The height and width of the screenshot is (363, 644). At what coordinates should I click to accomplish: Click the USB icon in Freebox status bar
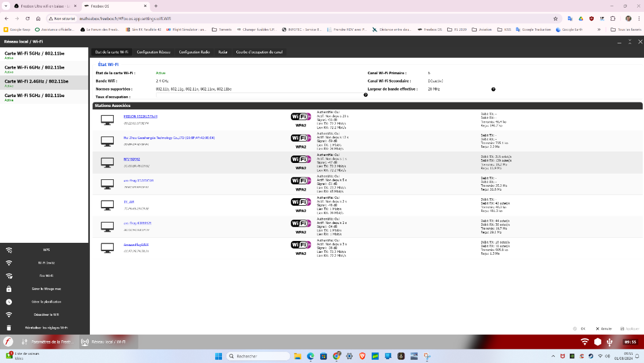(610, 342)
